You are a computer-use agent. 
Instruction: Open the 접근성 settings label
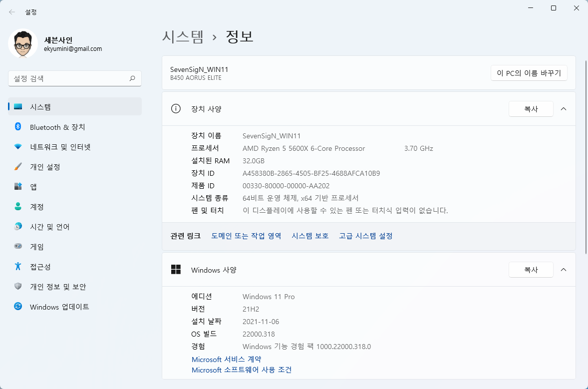(40, 267)
